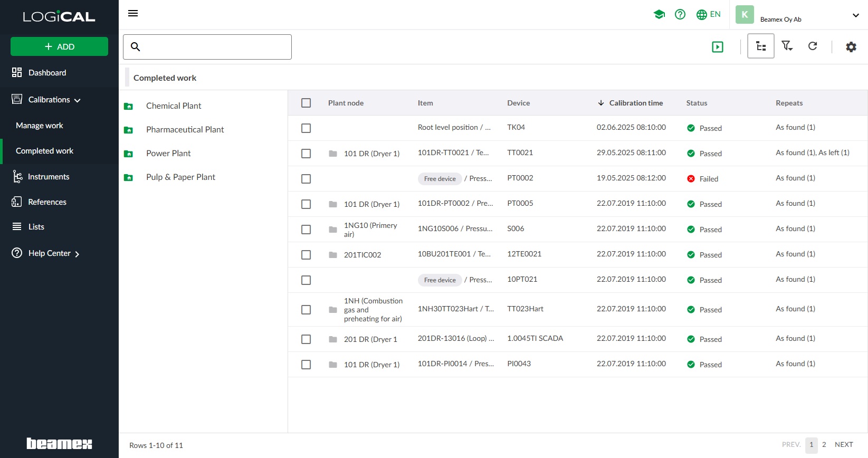Click the user avatar K

tap(745, 15)
